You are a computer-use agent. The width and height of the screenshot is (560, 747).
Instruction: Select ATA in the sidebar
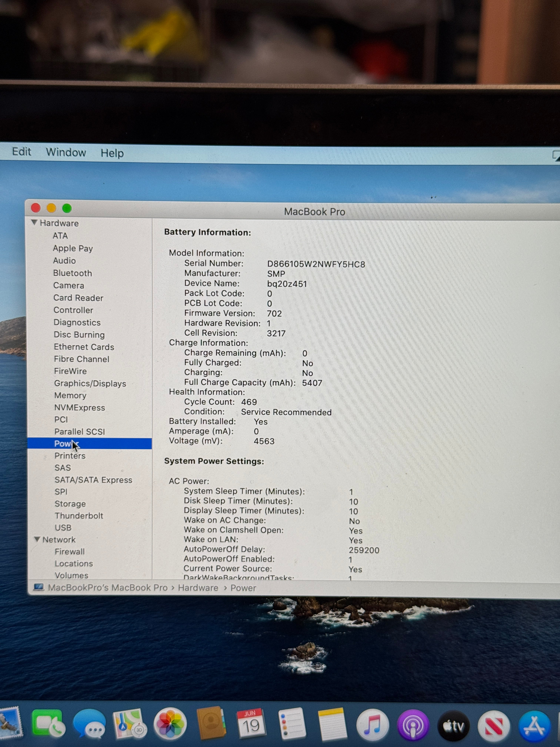(x=60, y=235)
